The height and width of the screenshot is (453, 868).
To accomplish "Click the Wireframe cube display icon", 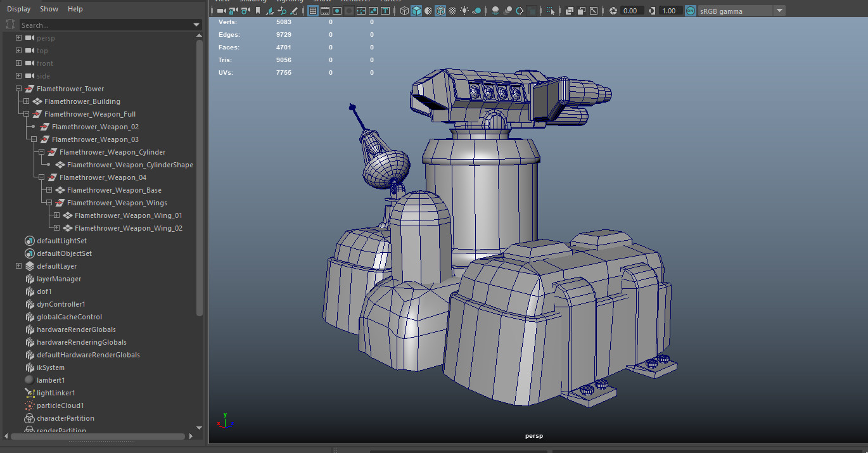I will (x=404, y=11).
